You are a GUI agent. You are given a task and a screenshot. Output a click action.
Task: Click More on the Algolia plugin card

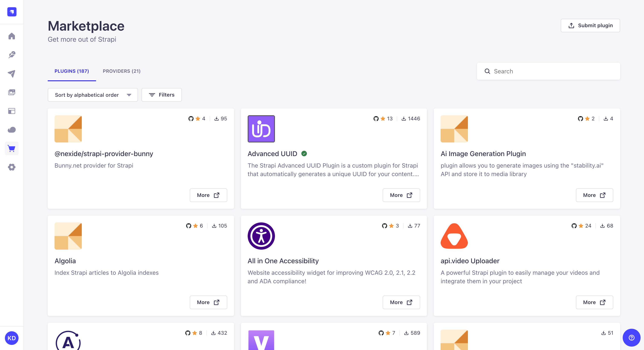(208, 302)
